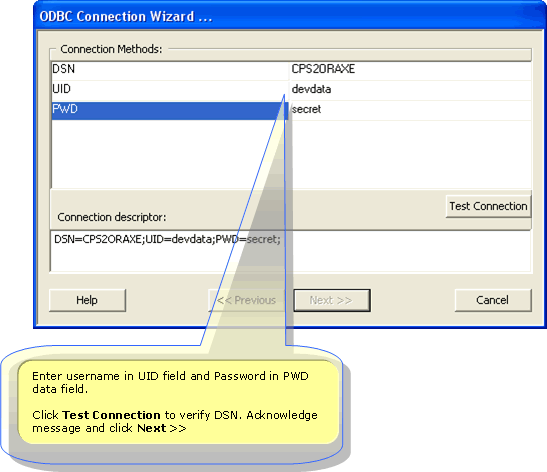This screenshot has width=547, height=472.
Task: Click inside the connection descriptor text box
Action: coord(291,250)
